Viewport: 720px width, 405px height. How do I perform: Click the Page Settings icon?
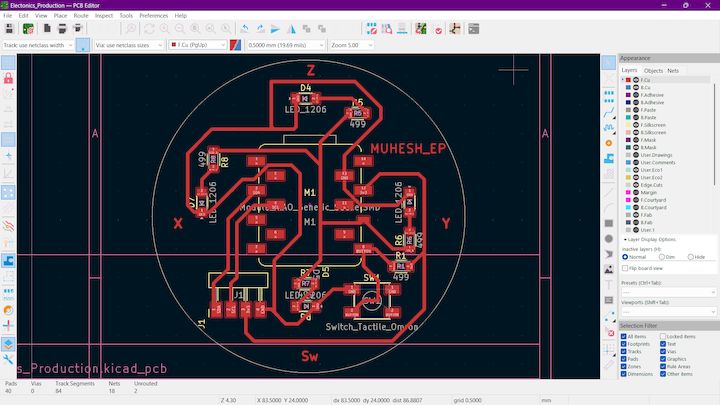pos(47,29)
